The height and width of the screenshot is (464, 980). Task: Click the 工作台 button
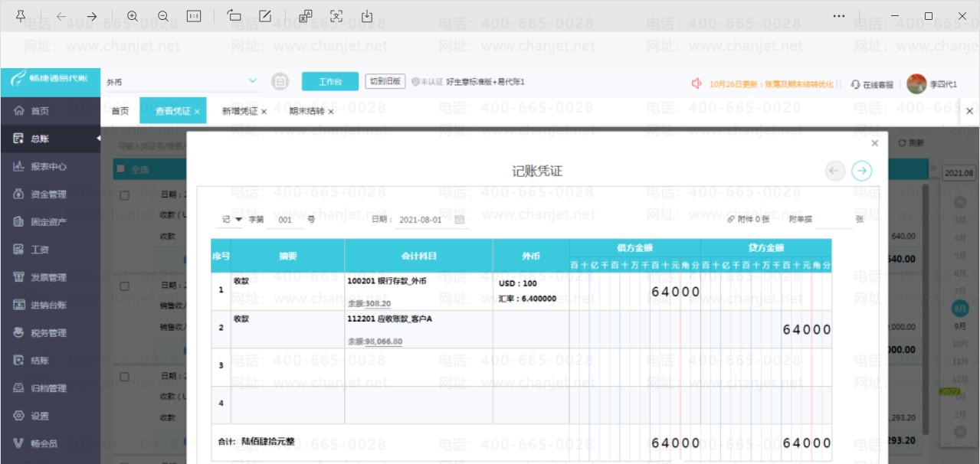coord(330,81)
